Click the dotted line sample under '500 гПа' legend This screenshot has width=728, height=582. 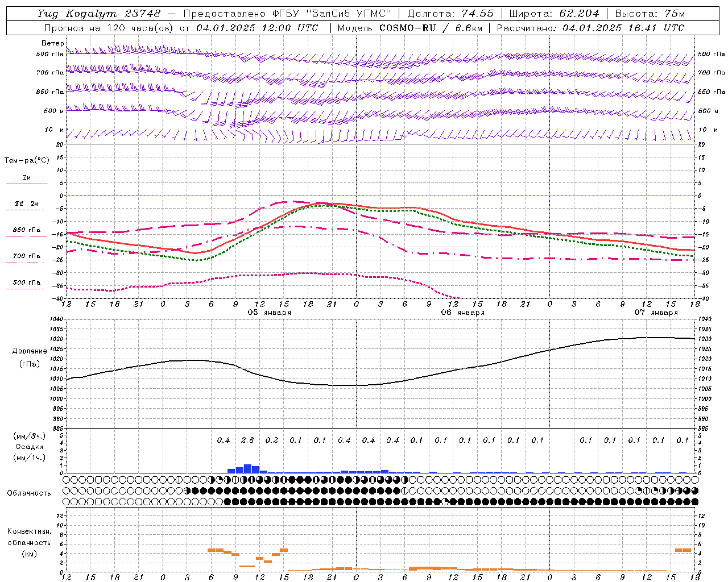(x=26, y=289)
